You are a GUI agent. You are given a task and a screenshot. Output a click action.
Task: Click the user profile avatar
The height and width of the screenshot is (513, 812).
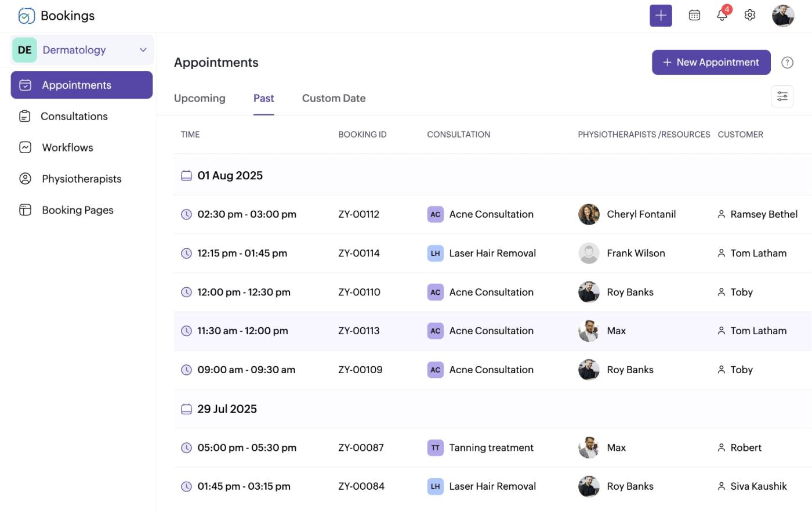[782, 16]
